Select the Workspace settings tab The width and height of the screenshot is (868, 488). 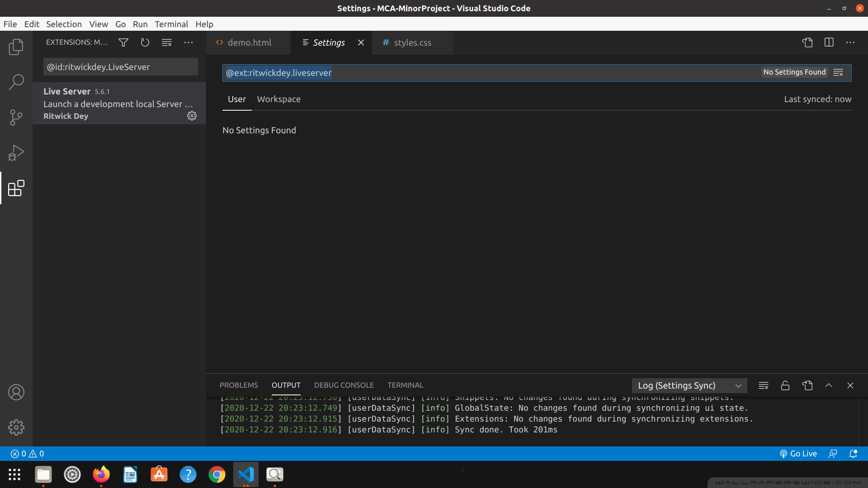pos(278,99)
